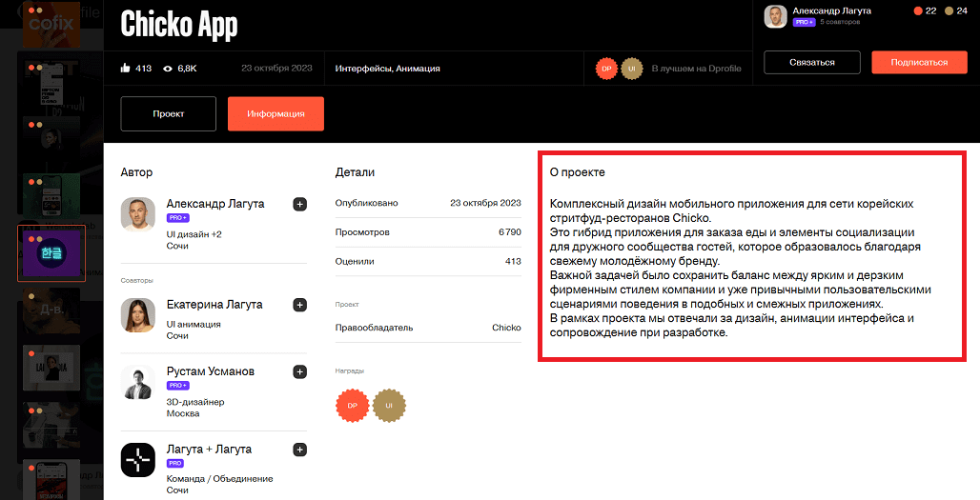Click the eye views icon next to 6,8K

click(x=168, y=69)
